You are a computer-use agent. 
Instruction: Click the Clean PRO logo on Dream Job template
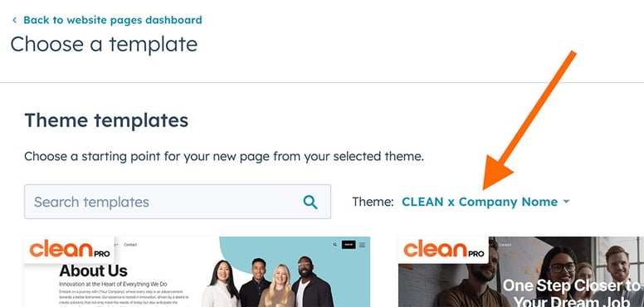[x=443, y=250]
